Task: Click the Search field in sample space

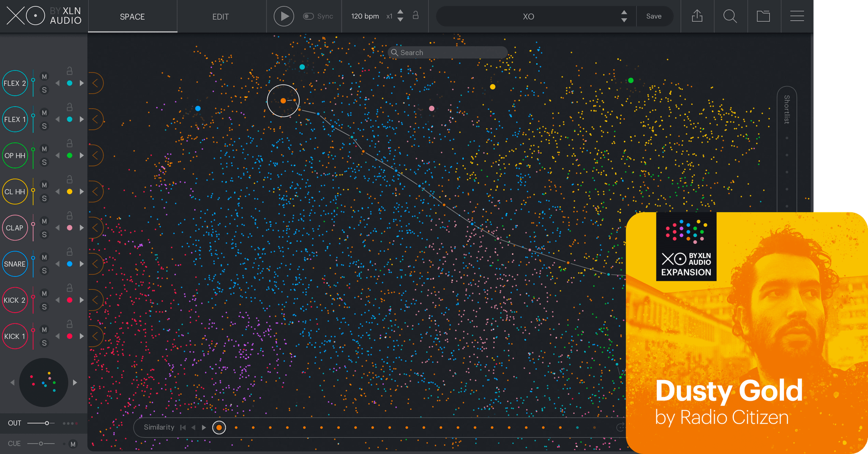Action: click(x=448, y=52)
